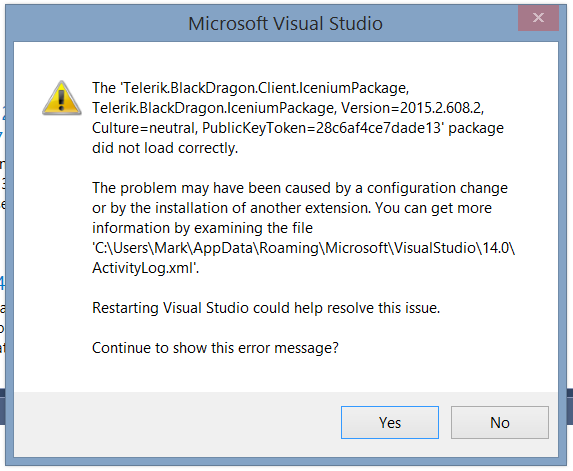
Task: Choose Yes to keep showing this error
Action: (390, 422)
